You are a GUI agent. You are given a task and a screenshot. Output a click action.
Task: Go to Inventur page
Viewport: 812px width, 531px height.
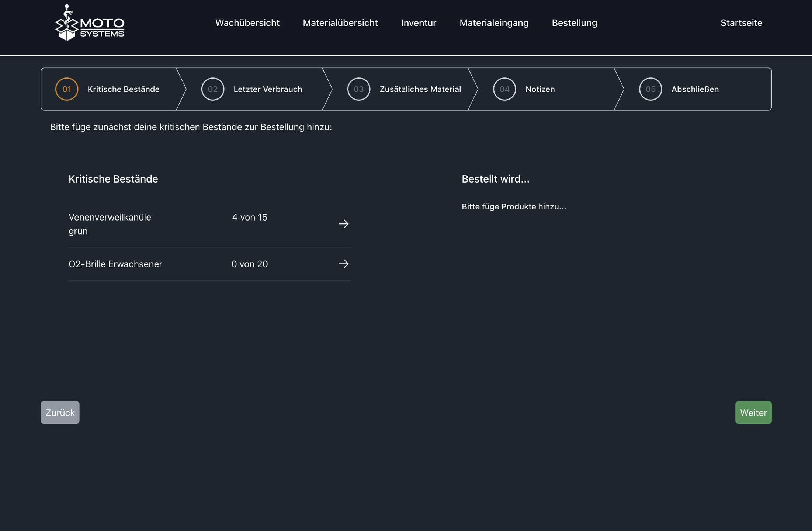coord(419,23)
